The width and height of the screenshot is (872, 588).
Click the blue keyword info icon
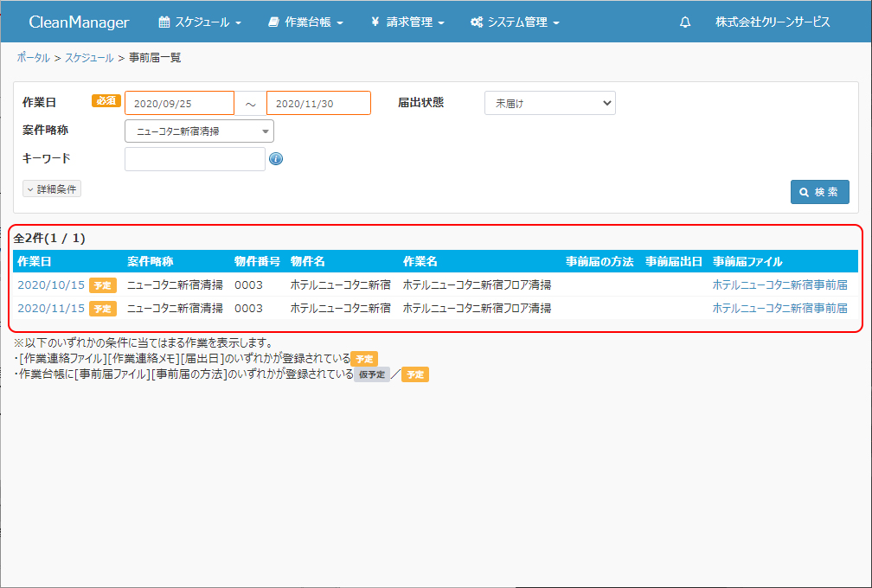pos(276,159)
